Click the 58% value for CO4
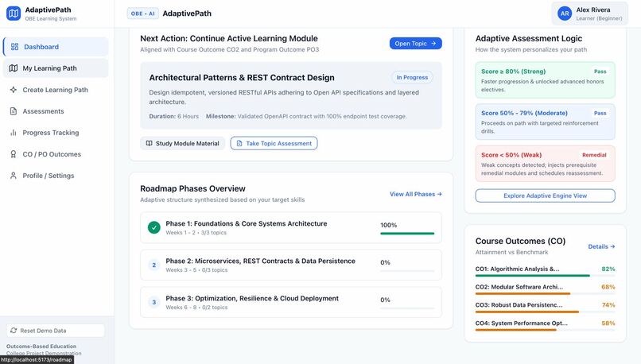 tap(608, 323)
